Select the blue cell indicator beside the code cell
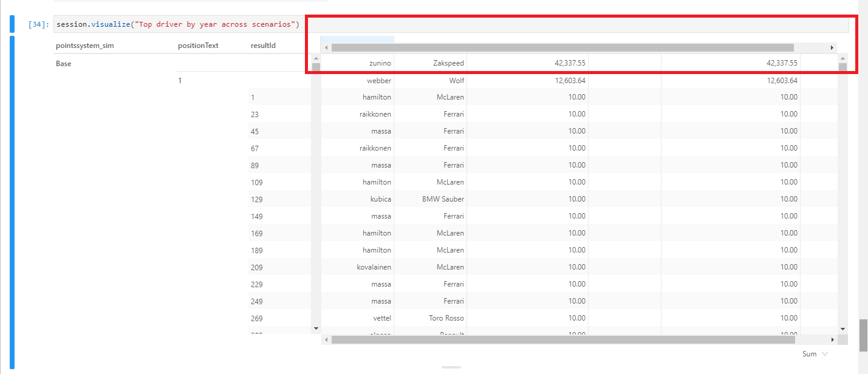The image size is (868, 374). pos(12,24)
